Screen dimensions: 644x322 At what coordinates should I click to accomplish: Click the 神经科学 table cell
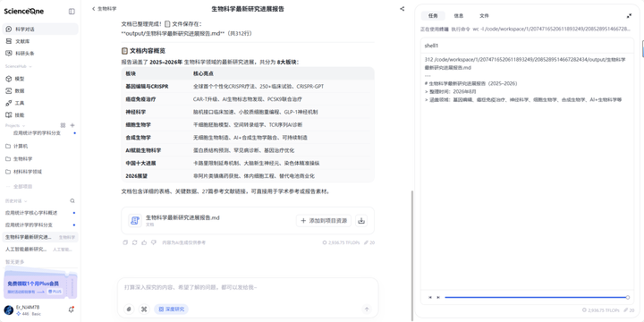(x=136, y=112)
